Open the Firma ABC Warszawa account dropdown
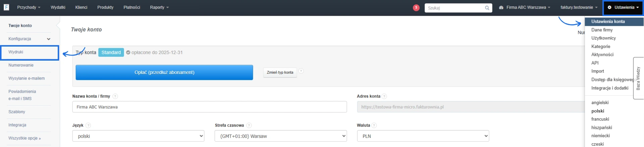This screenshot has height=147, width=644. coord(525,7)
